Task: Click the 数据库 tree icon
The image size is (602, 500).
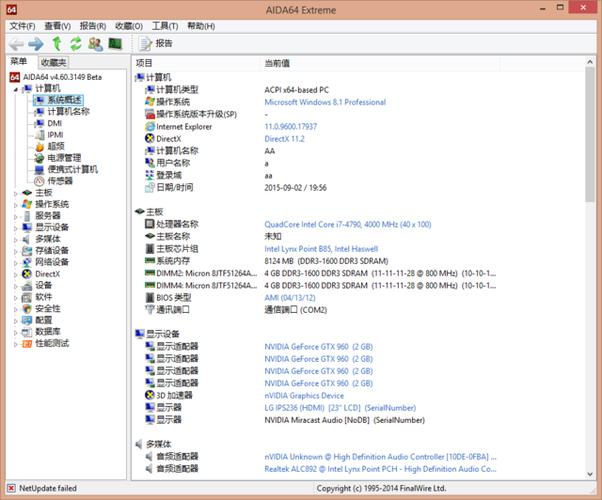Action: (x=27, y=332)
